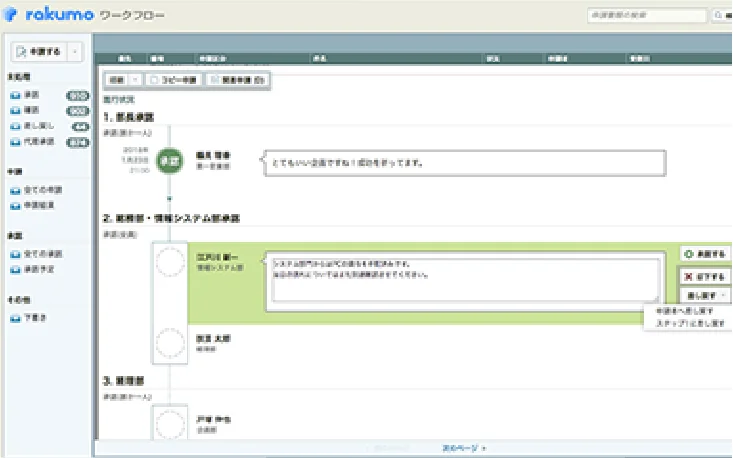This screenshot has height=458, width=733.
Task: Open the second item under 申請 section
Action: [39, 205]
